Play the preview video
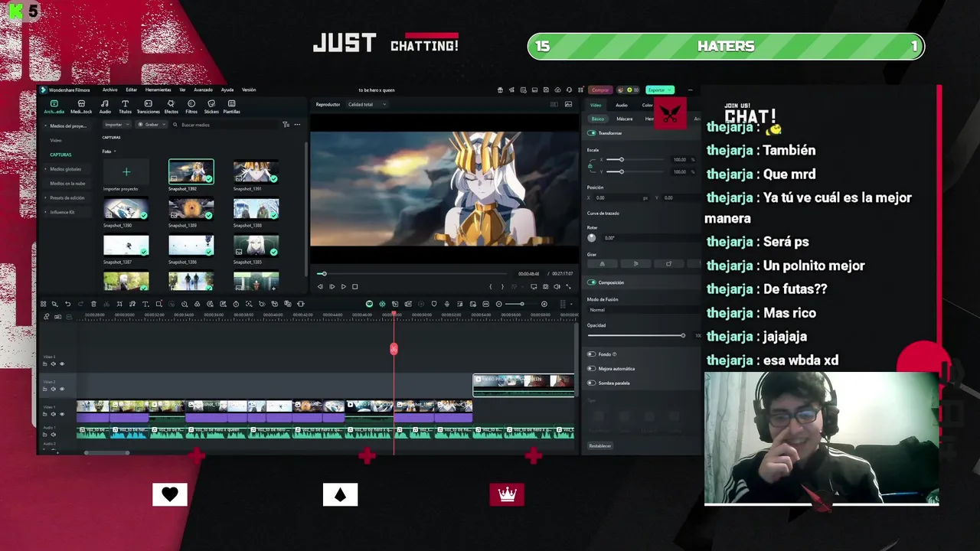Screen dimensions: 980x551 click(343, 287)
